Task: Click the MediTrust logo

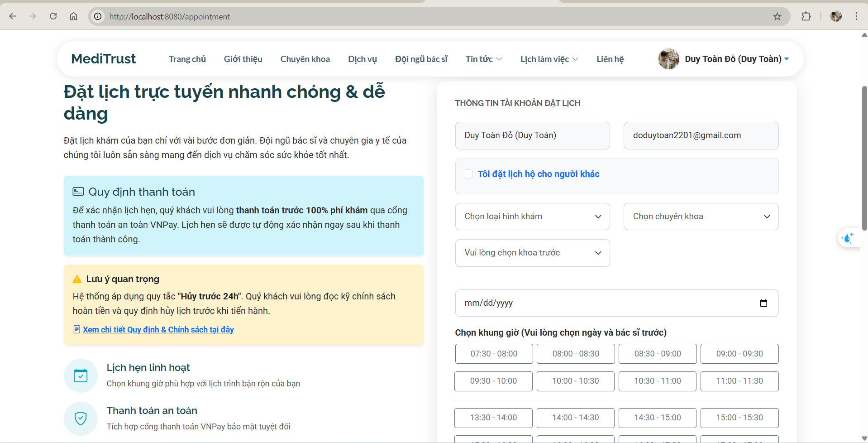Action: [103, 58]
